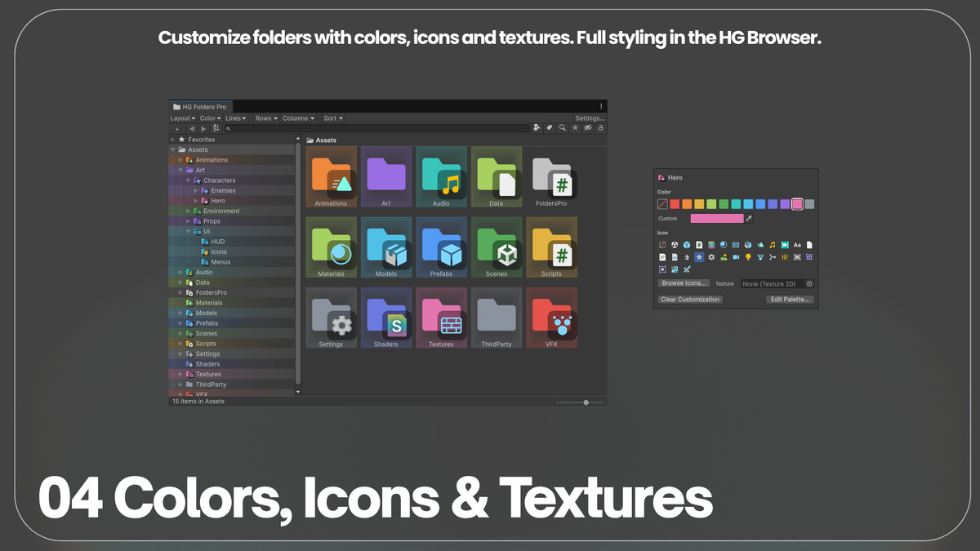Image resolution: width=980 pixels, height=551 pixels.
Task: Toggle hidden items visibility eye icon
Action: click(x=588, y=128)
